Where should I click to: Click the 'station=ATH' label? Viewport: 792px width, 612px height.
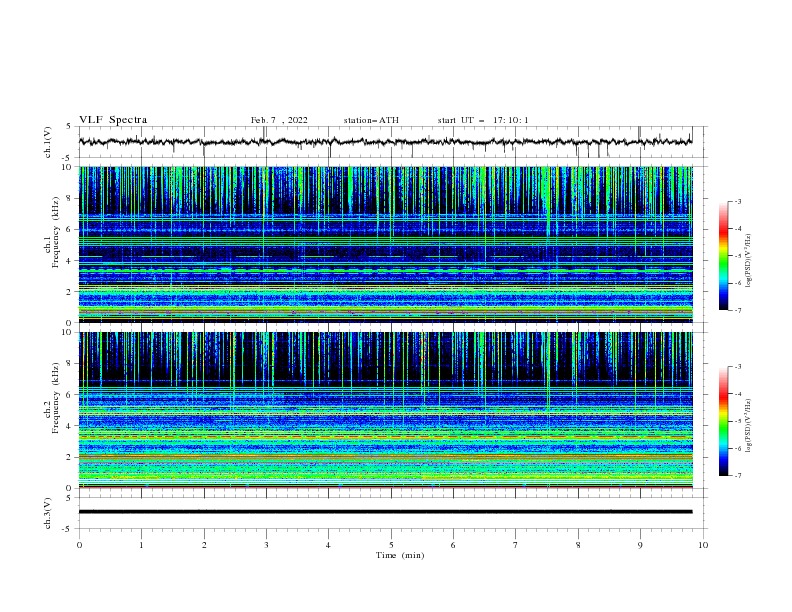(x=371, y=120)
